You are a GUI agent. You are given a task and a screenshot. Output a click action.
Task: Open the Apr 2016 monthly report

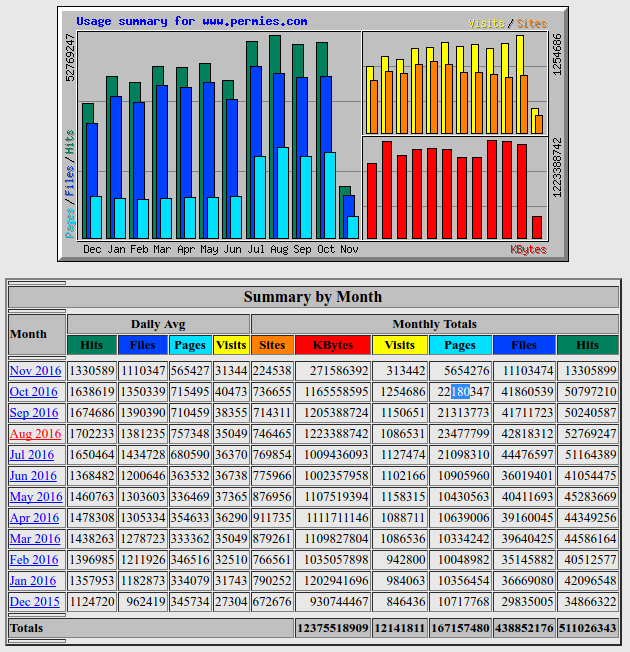click(34, 518)
